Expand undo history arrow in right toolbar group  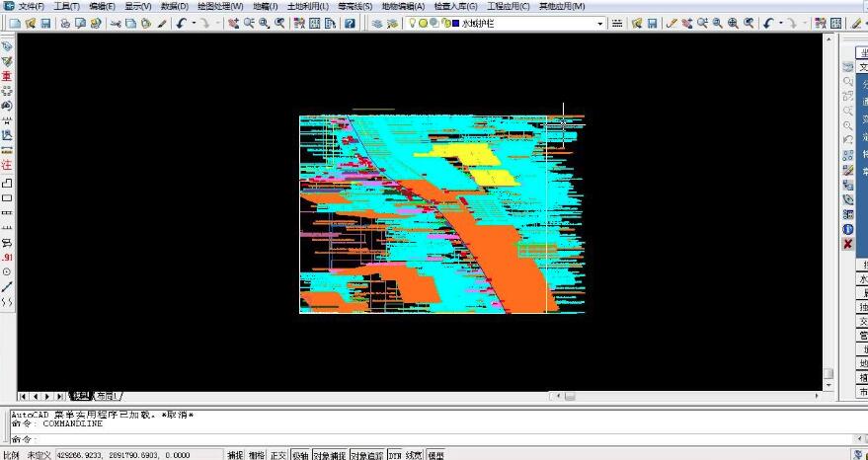pos(780,24)
